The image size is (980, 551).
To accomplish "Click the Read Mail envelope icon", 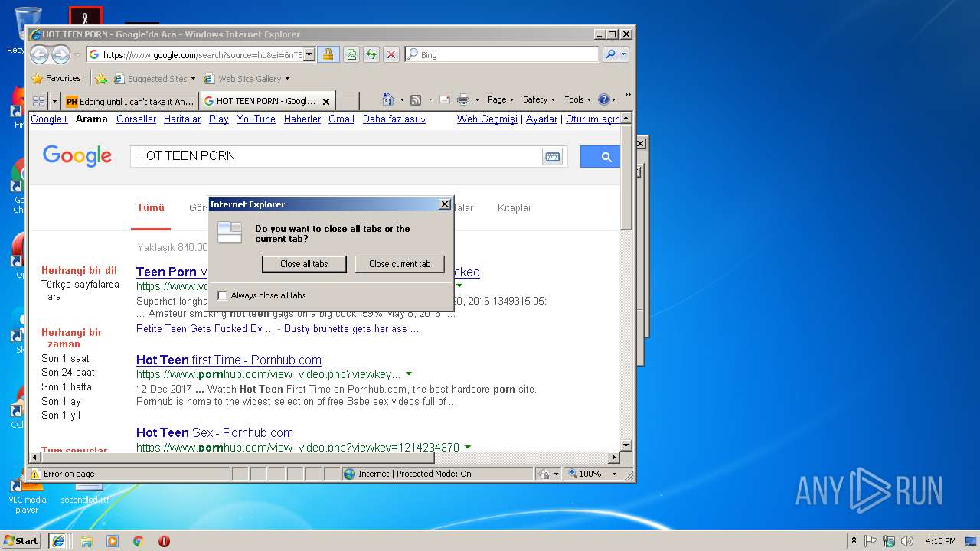I will point(444,99).
